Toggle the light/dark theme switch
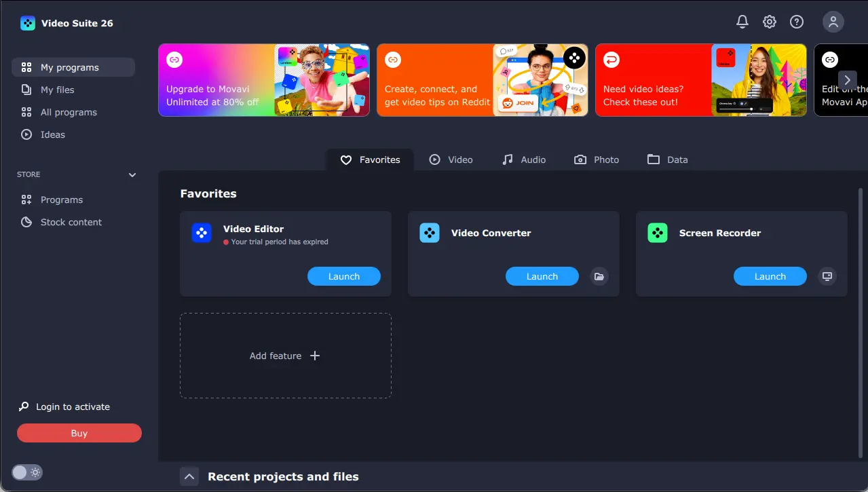 pyautogui.click(x=27, y=472)
